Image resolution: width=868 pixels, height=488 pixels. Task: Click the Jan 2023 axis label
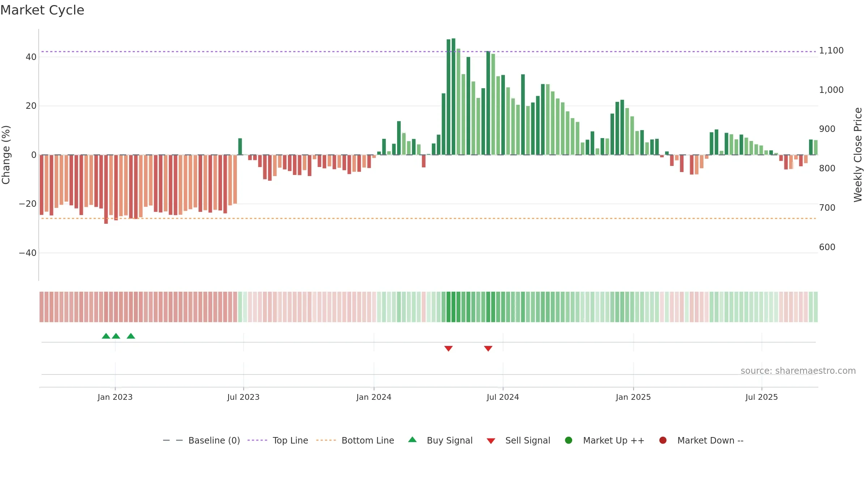pyautogui.click(x=115, y=397)
